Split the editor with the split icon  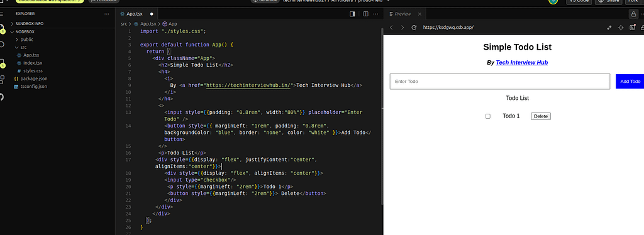click(365, 14)
